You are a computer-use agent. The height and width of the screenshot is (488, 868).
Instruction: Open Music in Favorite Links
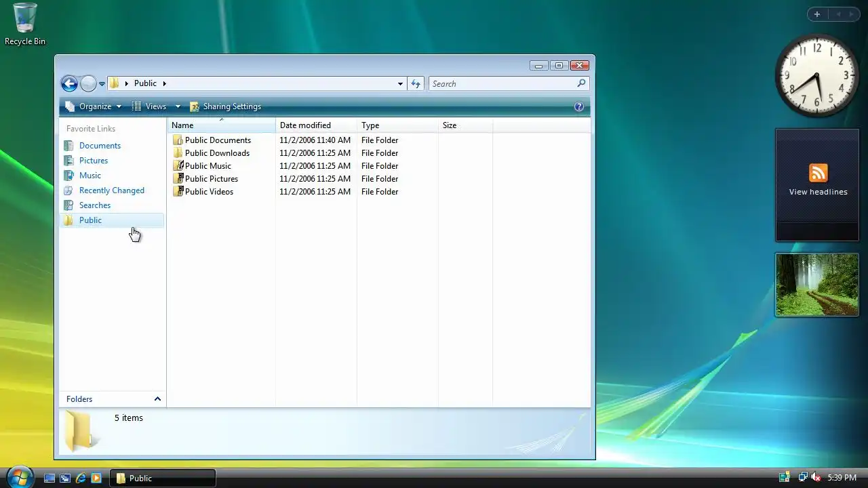pos(90,176)
